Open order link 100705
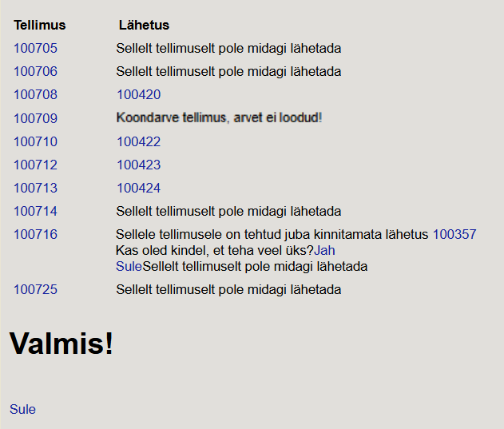 pyautogui.click(x=35, y=49)
